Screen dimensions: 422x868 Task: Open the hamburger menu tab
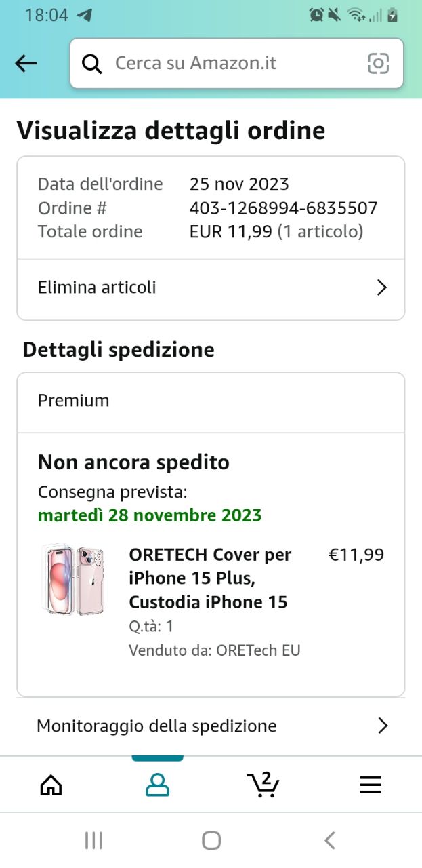point(371,785)
